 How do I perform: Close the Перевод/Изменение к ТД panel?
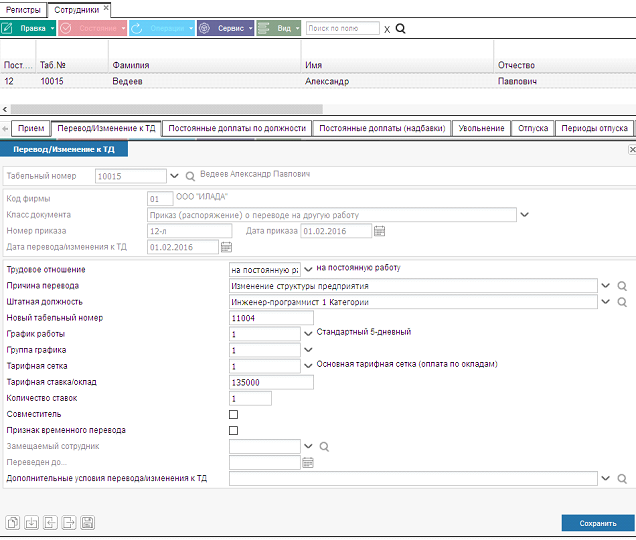632,150
